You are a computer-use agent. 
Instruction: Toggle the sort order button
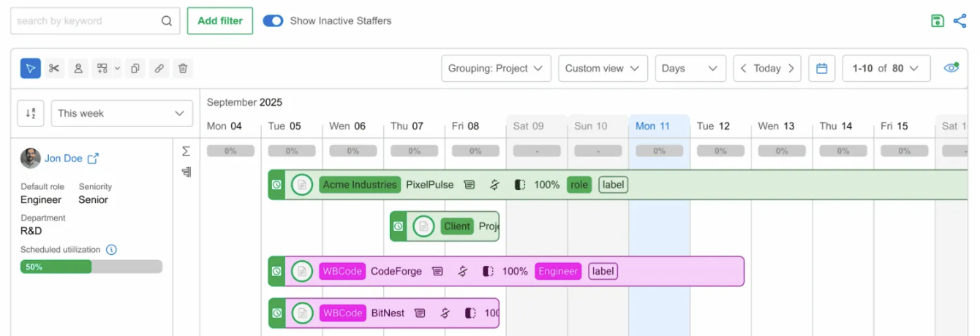point(31,113)
